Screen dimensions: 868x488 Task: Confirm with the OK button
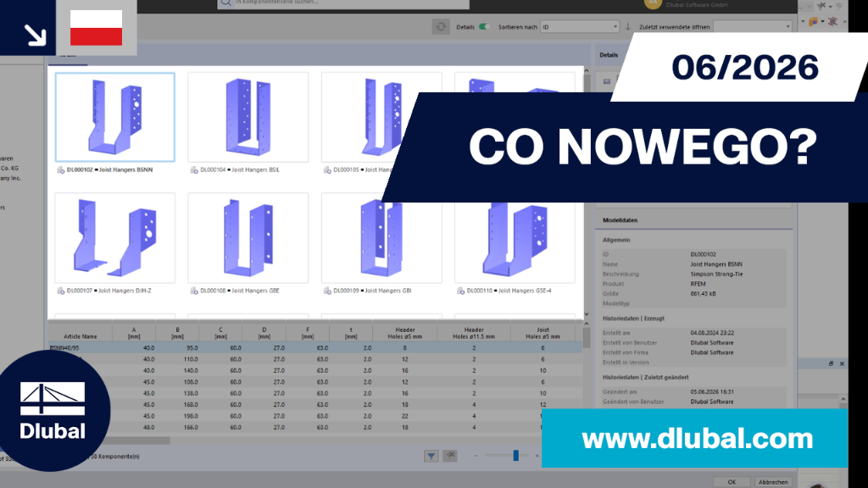coord(732,482)
